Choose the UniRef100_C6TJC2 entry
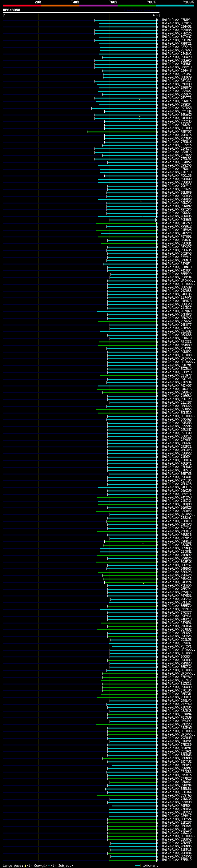Screen dimensions: 197x868 177,81
